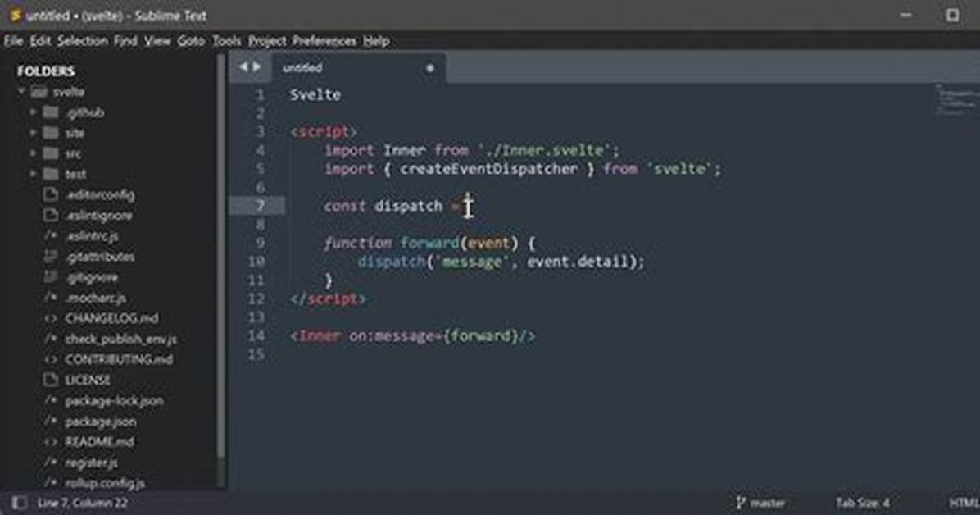Viewport: 980px width, 515px height.
Task: Go to previous tab using left arrow
Action: pyautogui.click(x=243, y=67)
